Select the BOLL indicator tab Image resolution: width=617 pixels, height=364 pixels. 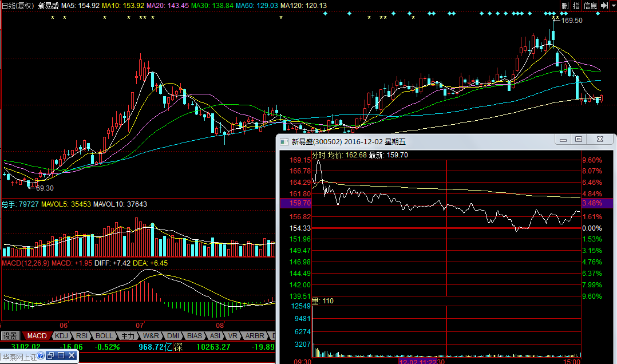click(104, 335)
